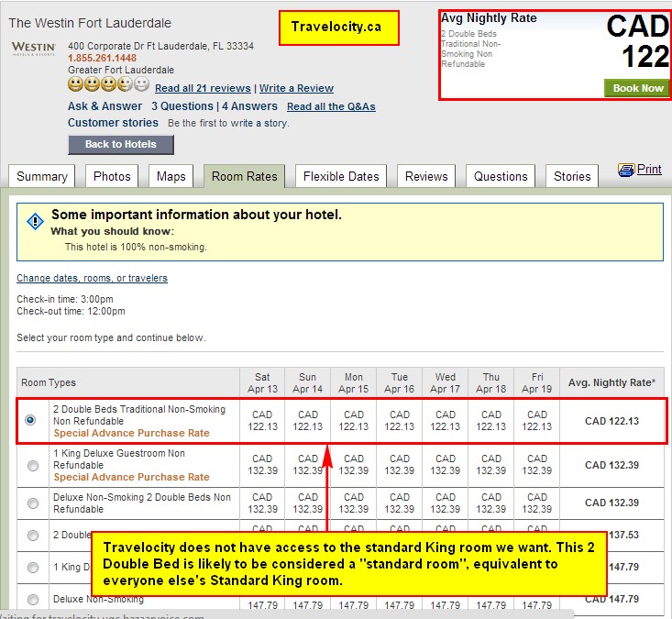Click the first Special Advance Purchase Rate label
This screenshot has height=619, width=672.
coord(132,433)
